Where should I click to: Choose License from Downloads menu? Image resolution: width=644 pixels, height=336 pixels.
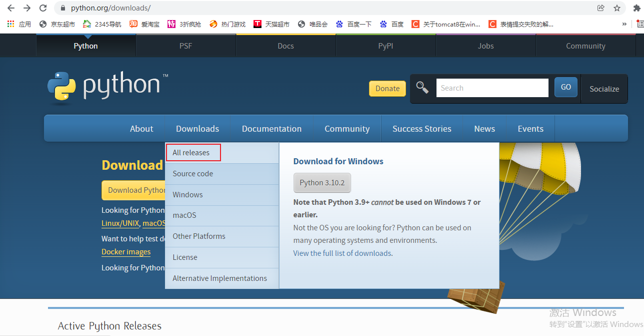222,257
